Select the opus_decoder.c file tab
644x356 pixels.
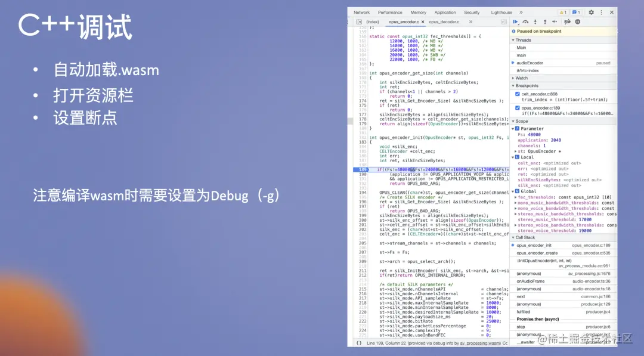tap(444, 21)
